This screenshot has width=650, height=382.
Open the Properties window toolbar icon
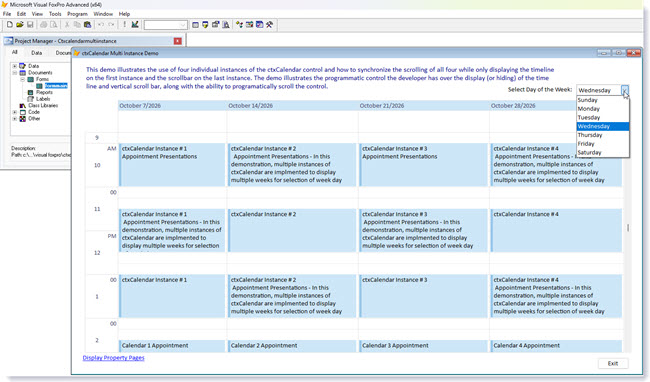tap(216, 25)
